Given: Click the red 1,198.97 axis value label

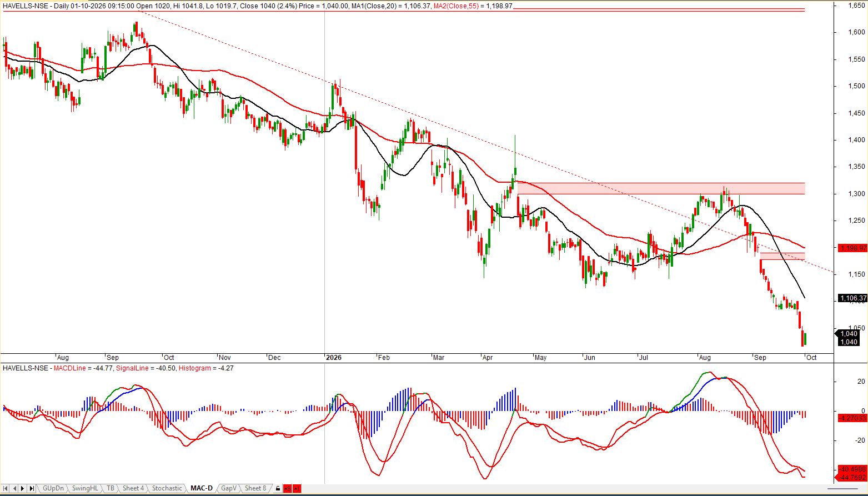Looking at the screenshot, I should 854,248.
